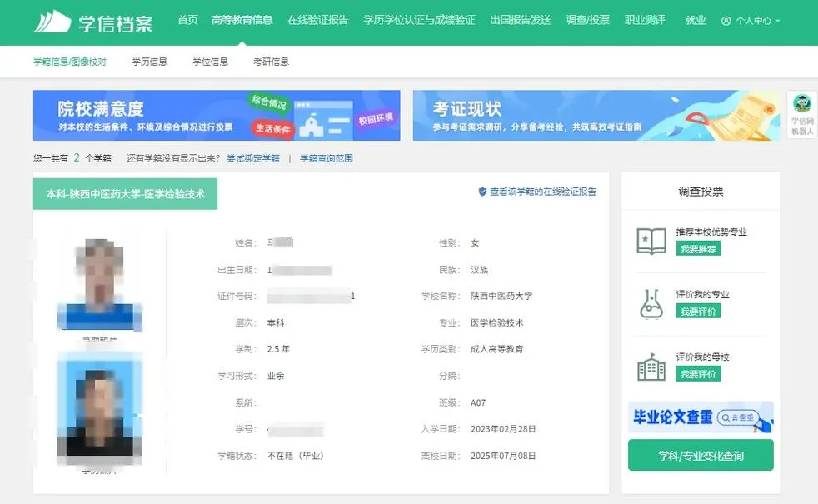Click leaving date 2025年07月08日
The width and height of the screenshot is (818, 504).
tap(503, 456)
